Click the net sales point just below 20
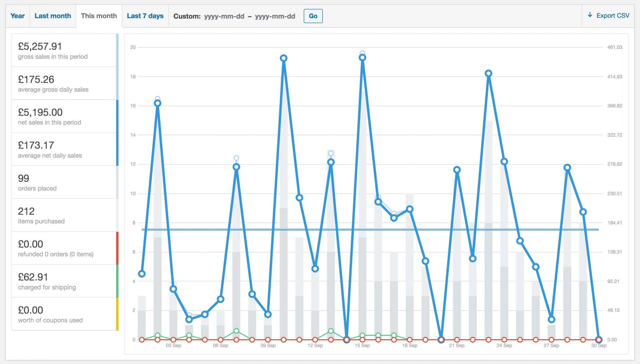This screenshot has width=640, height=364. [283, 58]
